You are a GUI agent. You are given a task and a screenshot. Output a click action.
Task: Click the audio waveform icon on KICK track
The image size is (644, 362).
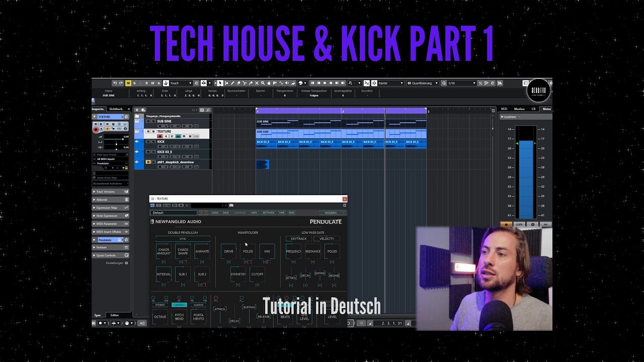pyautogui.click(x=137, y=141)
